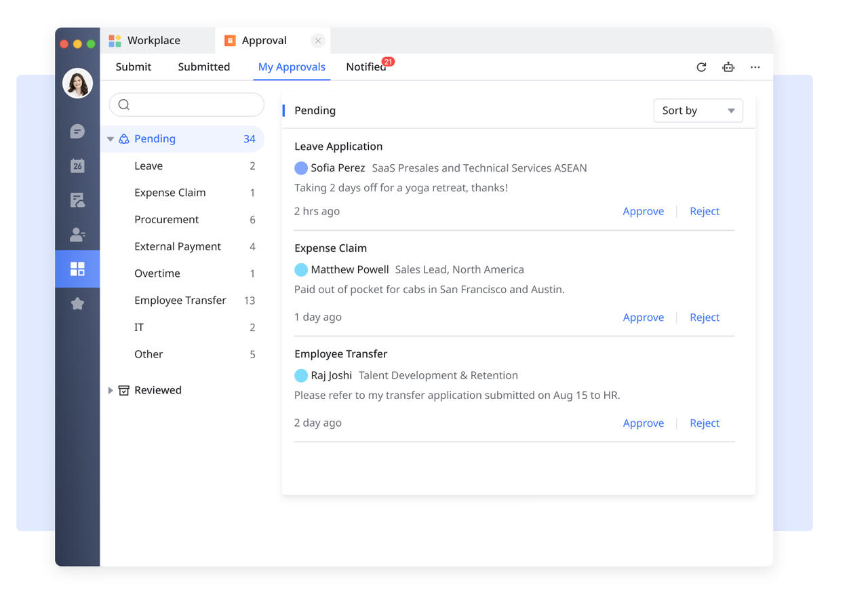Expand the Reviewed section
This screenshot has width=868, height=595.
[x=111, y=390]
